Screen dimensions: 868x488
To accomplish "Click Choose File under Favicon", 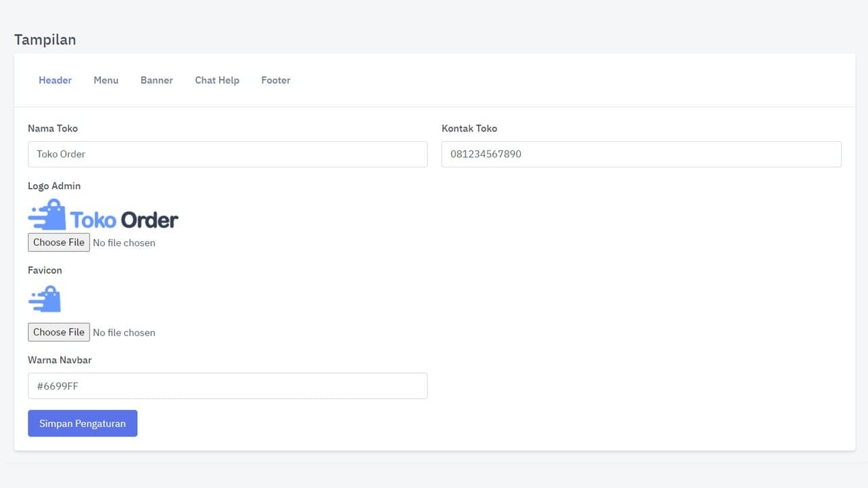I will (59, 332).
